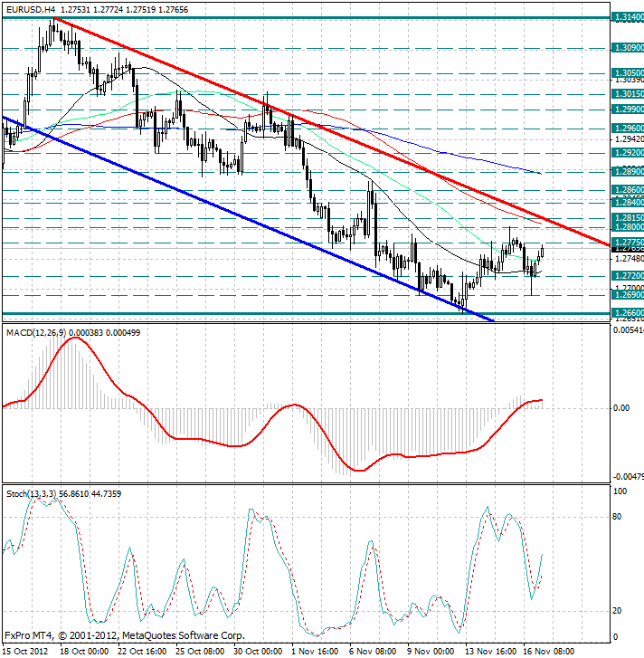Click the 1.2720 price level label
Viewport: 644px width, 658px height.
click(x=628, y=276)
